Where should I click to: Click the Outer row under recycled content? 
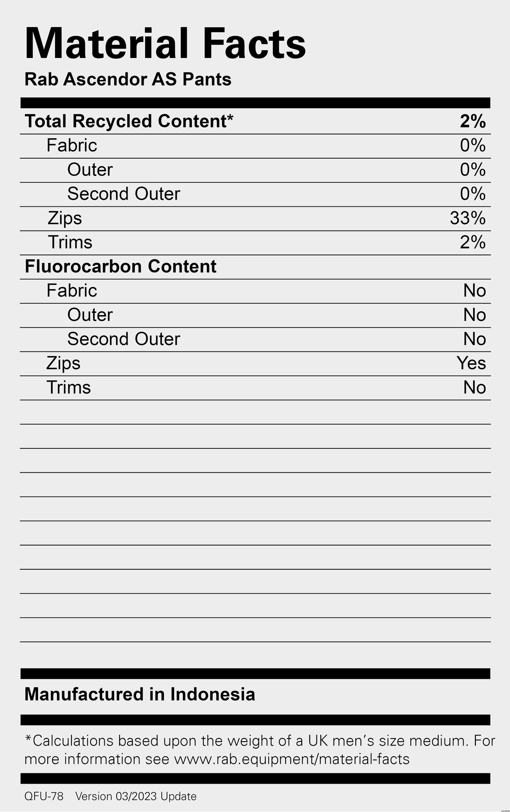(x=90, y=170)
